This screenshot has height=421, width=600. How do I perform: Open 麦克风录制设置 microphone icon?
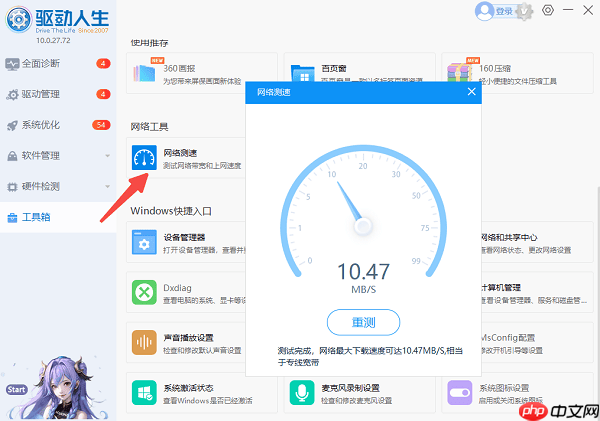click(x=302, y=393)
